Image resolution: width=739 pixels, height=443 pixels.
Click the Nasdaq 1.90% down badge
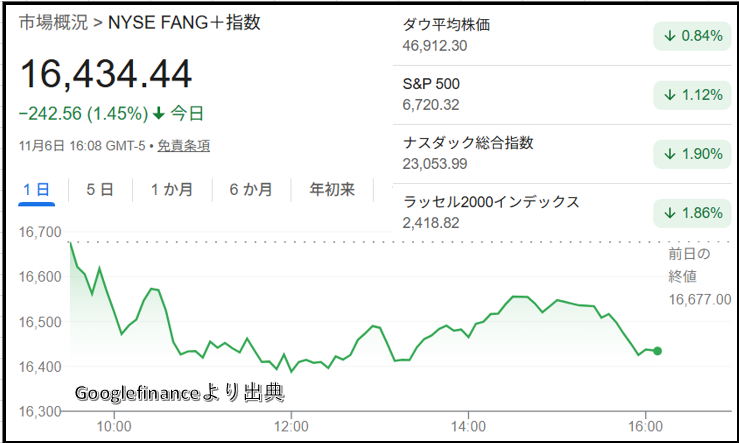[690, 154]
